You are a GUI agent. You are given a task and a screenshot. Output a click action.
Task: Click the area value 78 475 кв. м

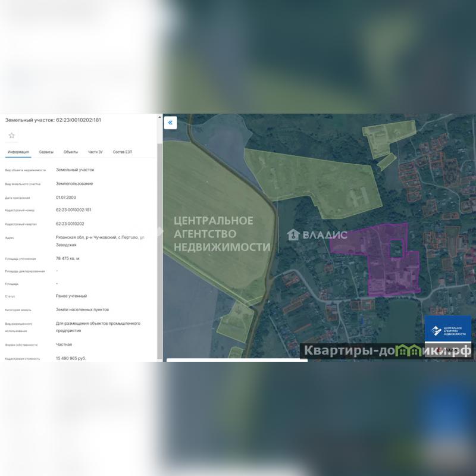68,258
